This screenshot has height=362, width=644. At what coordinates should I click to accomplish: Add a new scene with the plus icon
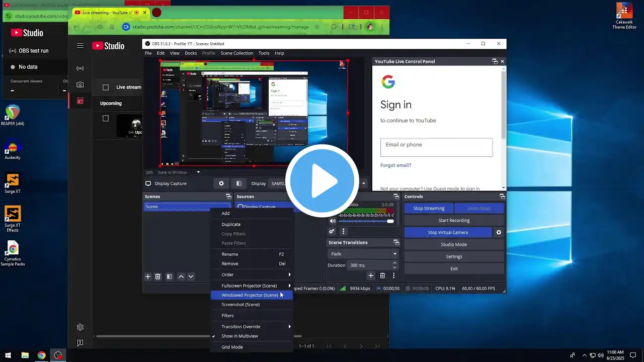148,277
